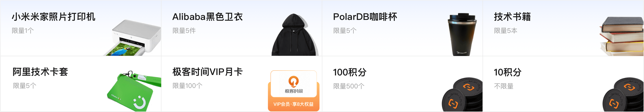Click the stacked books image
The image size is (644, 112).
(x=622, y=36)
